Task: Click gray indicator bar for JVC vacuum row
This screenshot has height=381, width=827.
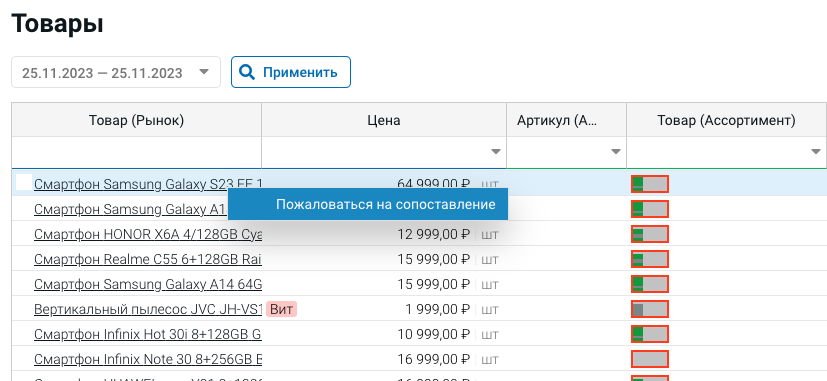Action: click(x=650, y=309)
